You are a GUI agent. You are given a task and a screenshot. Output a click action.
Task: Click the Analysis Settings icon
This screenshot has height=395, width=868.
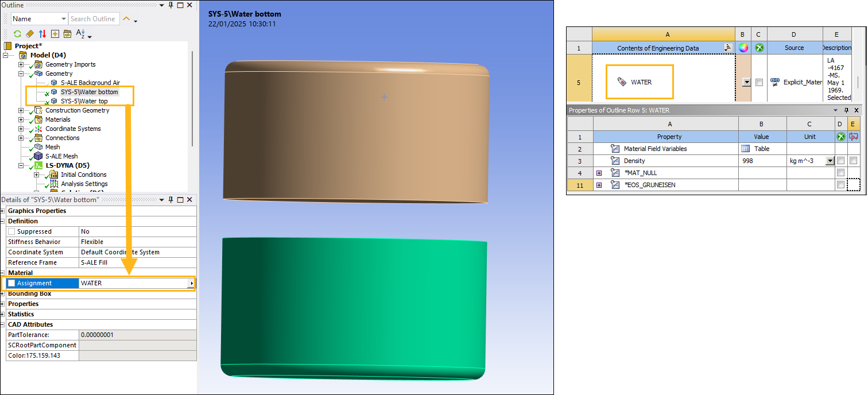pos(54,184)
